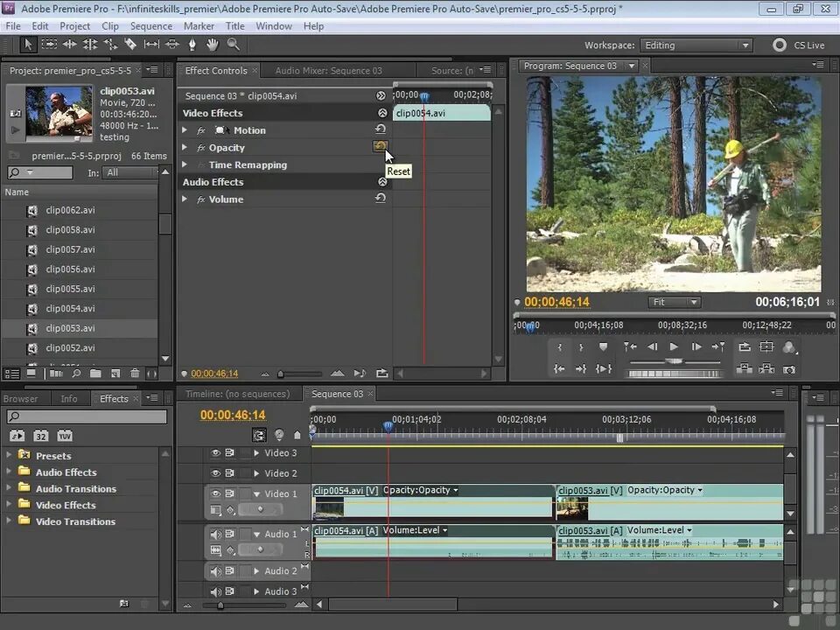Select the Razor tool in the toolbar
This screenshot has width=840, height=630.
point(130,45)
